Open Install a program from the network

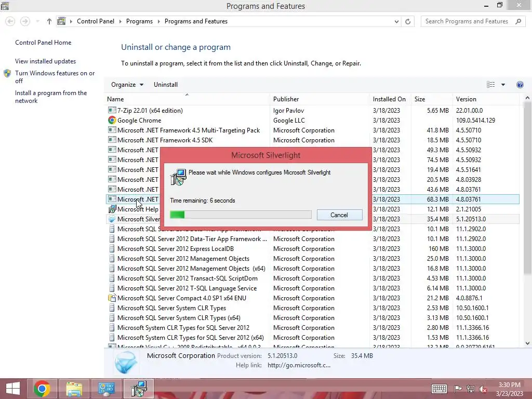(51, 97)
